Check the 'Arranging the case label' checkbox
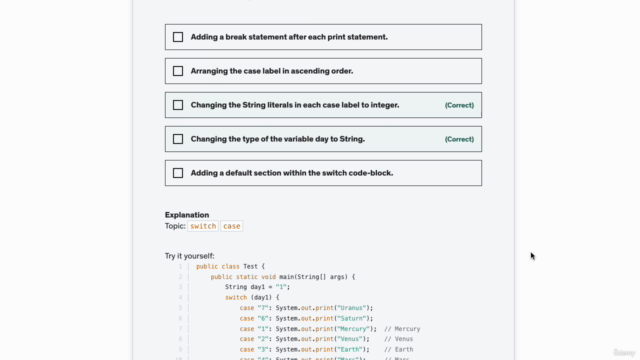The width and height of the screenshot is (640, 360). coord(178,71)
